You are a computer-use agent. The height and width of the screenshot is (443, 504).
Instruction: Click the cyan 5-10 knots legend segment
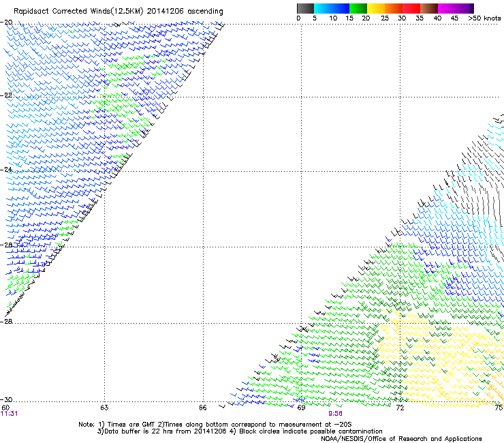[x=323, y=8]
